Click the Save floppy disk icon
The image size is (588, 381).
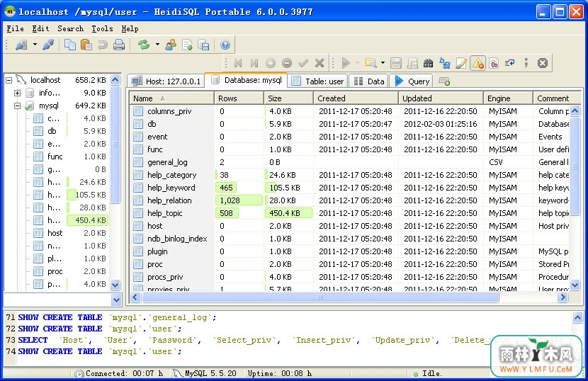tap(395, 63)
